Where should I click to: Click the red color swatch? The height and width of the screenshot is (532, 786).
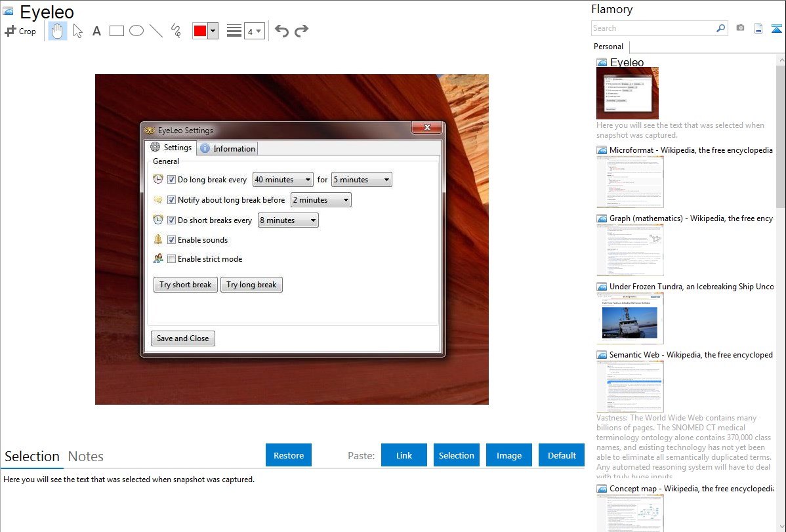click(x=200, y=31)
